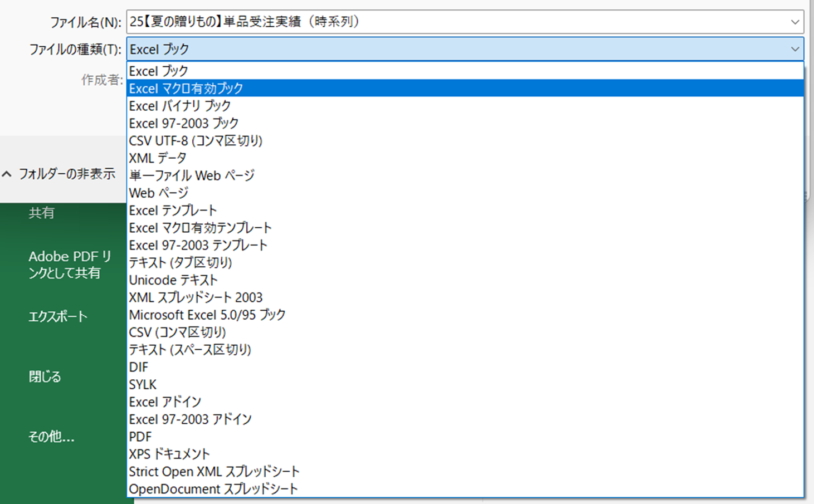Select SYLK file type
Image resolution: width=814 pixels, height=504 pixels.
[x=465, y=385]
